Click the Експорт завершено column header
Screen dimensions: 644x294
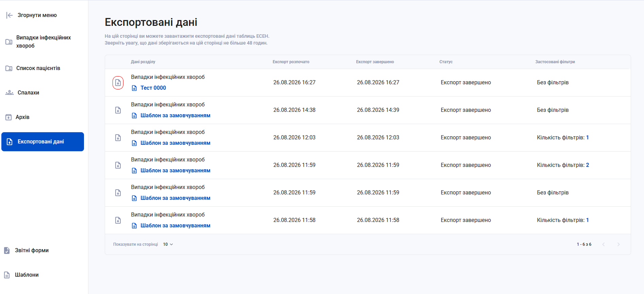click(x=375, y=62)
